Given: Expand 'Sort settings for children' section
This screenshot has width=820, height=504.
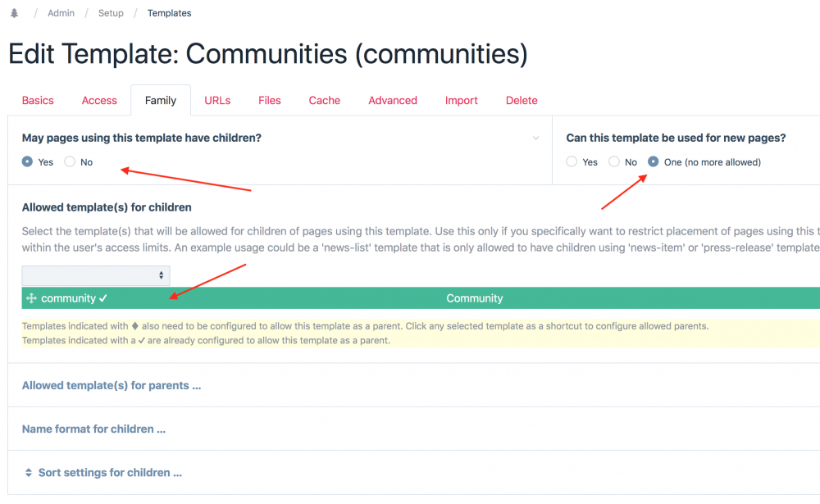Looking at the screenshot, I should point(110,473).
